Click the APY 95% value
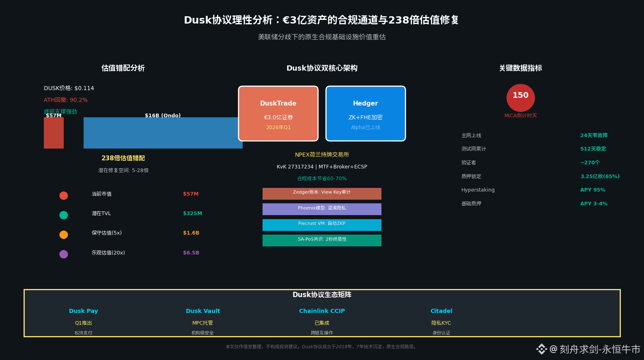 592,190
